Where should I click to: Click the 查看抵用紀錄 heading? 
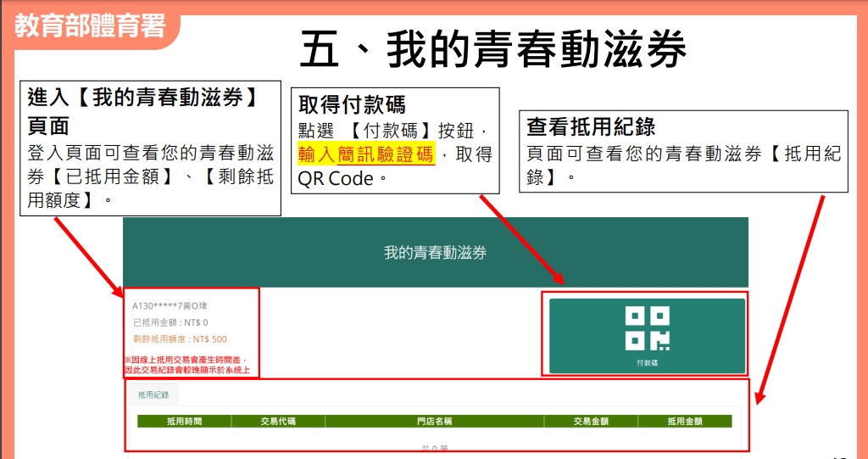click(591, 127)
